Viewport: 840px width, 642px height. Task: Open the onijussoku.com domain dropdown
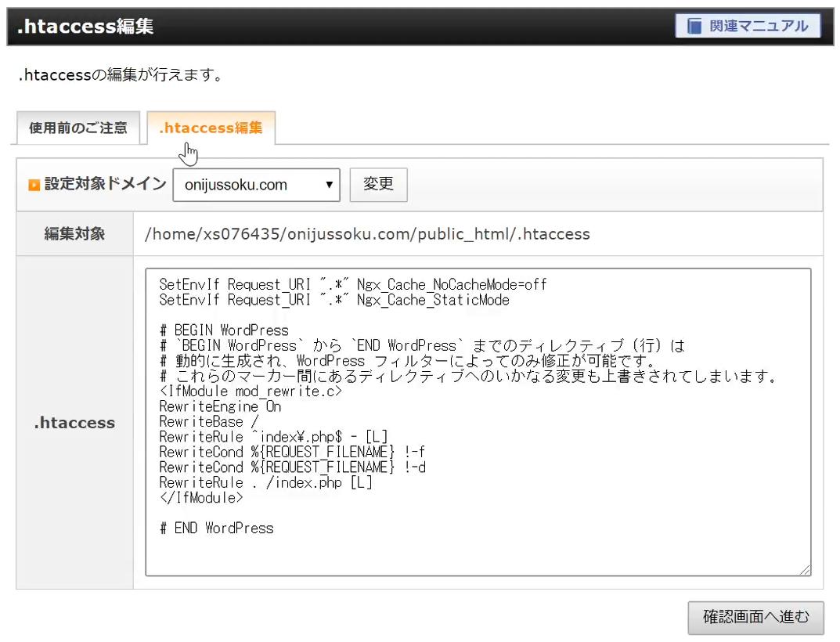pos(256,185)
